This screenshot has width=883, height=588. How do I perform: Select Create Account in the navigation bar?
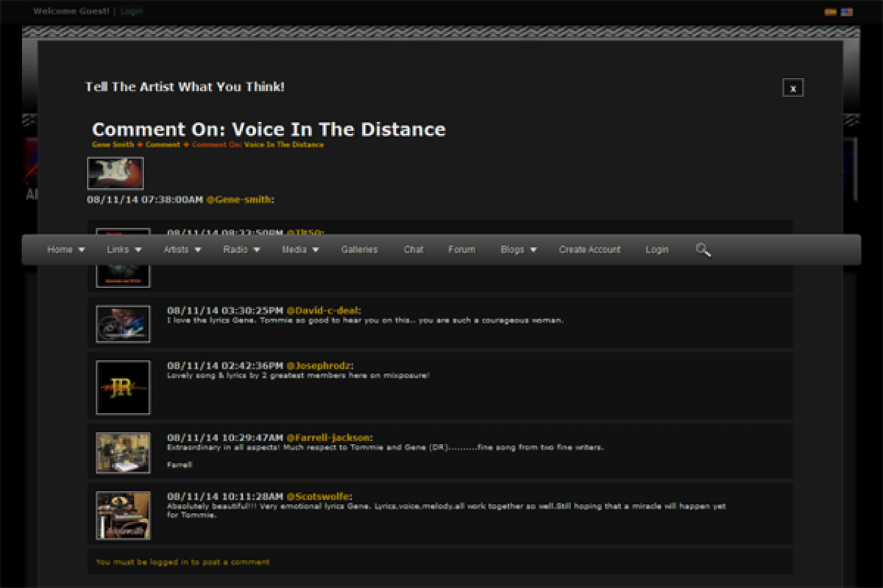[590, 250]
